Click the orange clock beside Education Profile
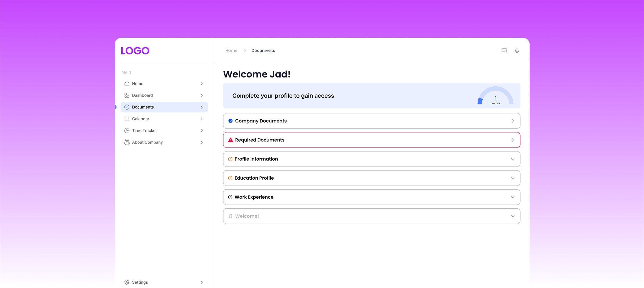This screenshot has height=288, width=644. click(x=230, y=178)
